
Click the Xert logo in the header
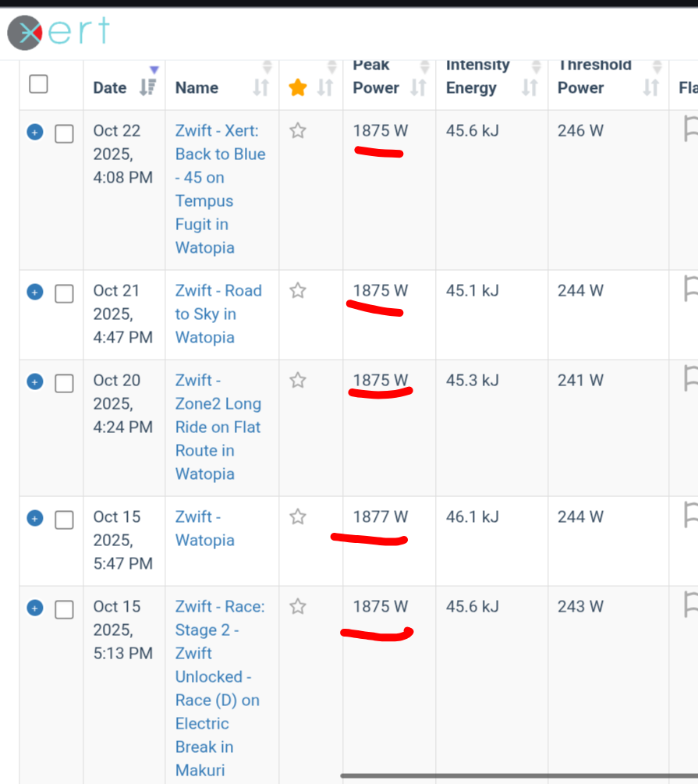58,32
